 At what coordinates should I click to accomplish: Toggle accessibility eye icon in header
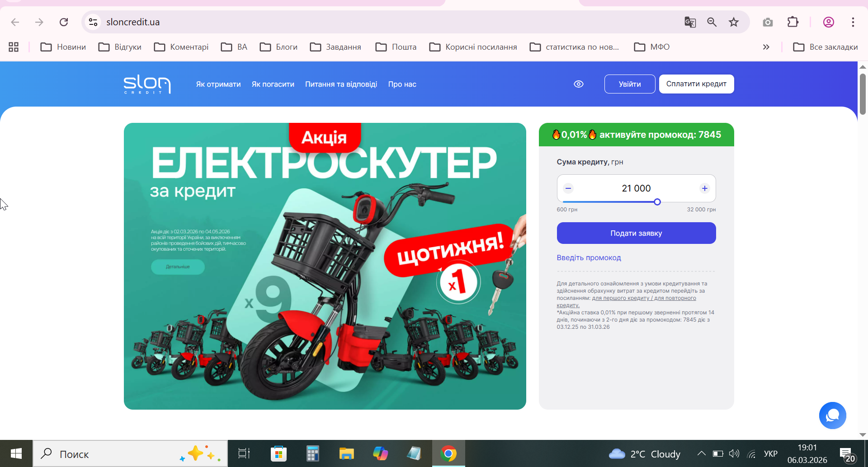click(579, 84)
